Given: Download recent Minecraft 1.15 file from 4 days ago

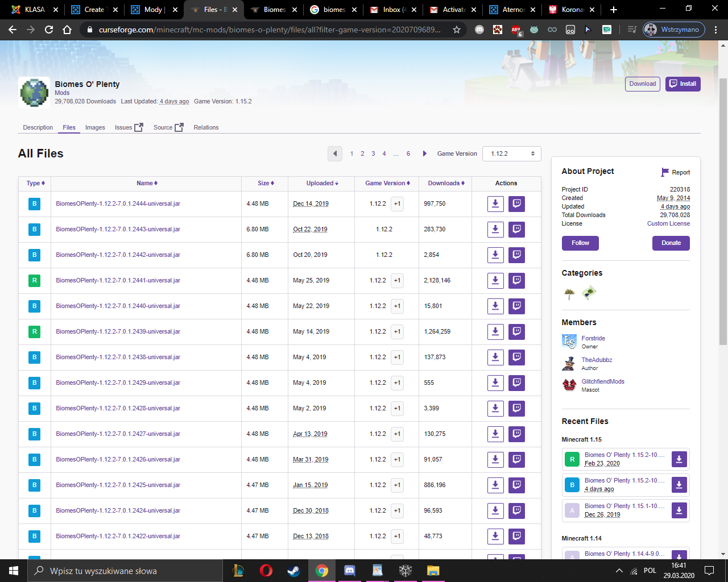Looking at the screenshot, I should (x=679, y=485).
